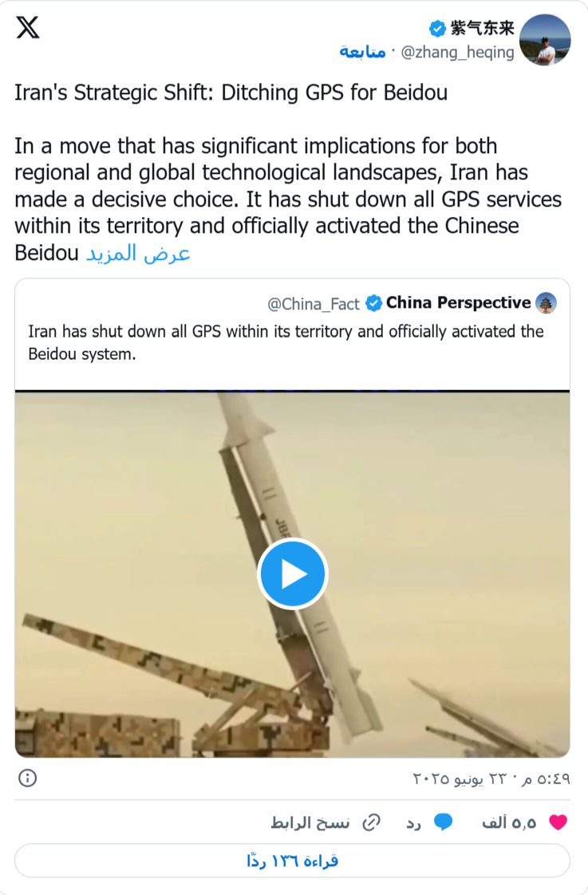Click the نسخ الرابط copy link text
Screen dimensions: 588x895
(x=310, y=822)
